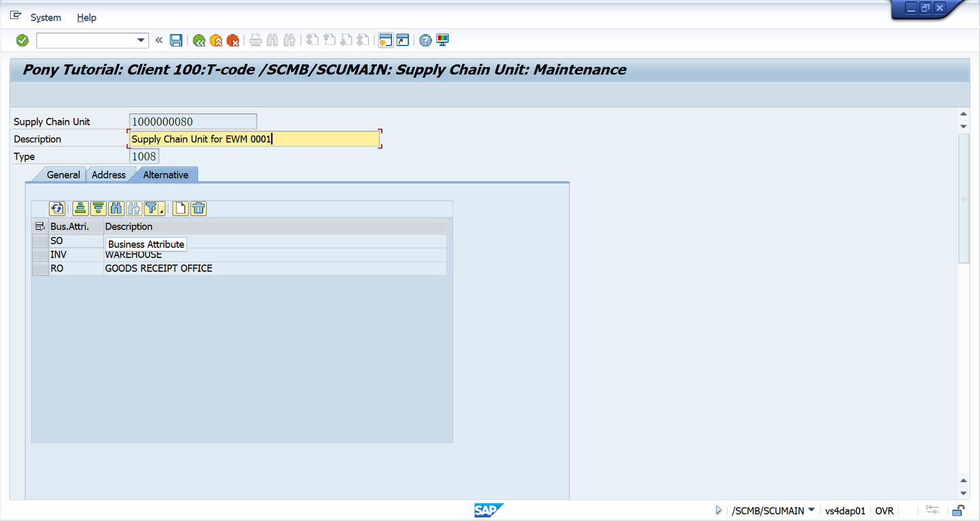This screenshot has width=980, height=521.
Task: Open Help with the question mark icon
Action: (425, 40)
